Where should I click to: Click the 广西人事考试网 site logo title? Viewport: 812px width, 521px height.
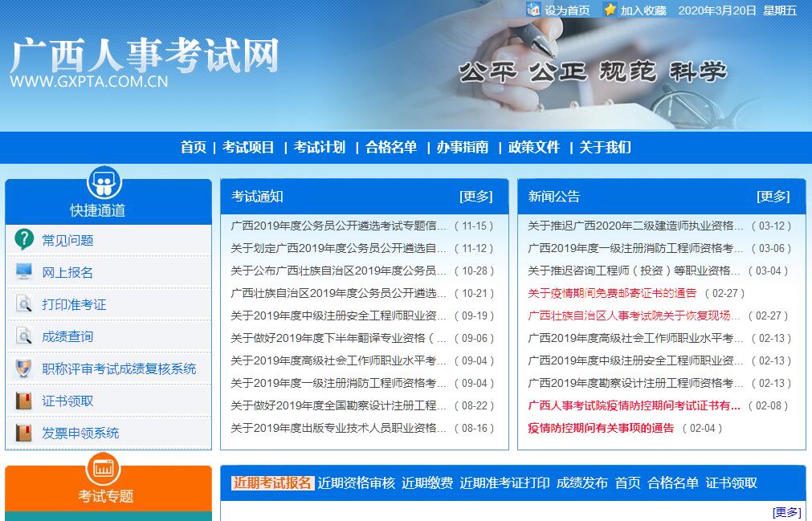tap(145, 55)
